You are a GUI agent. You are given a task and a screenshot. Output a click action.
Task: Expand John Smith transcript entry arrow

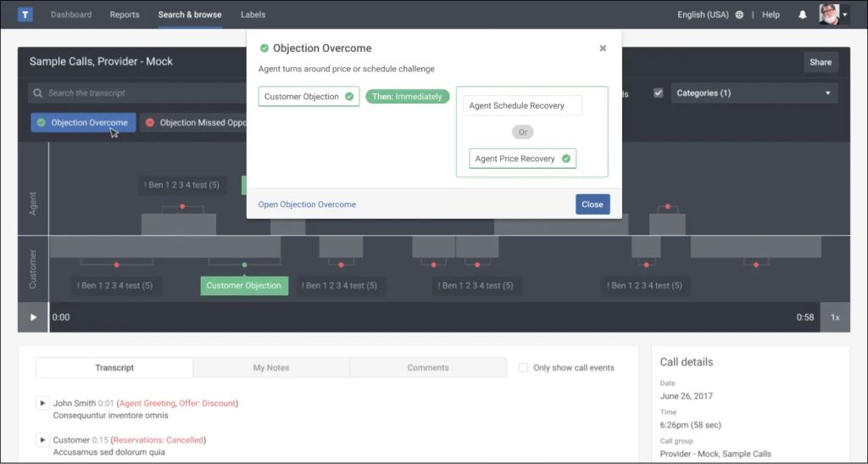pos(42,403)
